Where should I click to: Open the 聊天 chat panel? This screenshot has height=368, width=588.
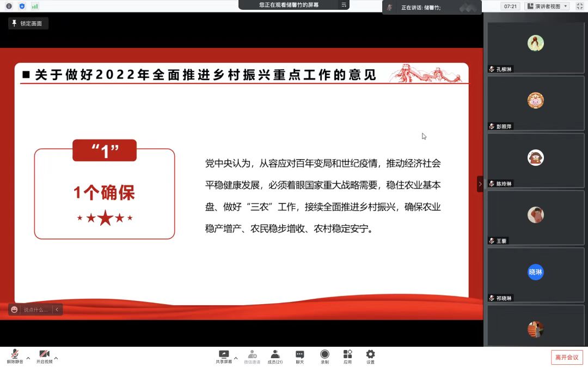click(x=299, y=355)
